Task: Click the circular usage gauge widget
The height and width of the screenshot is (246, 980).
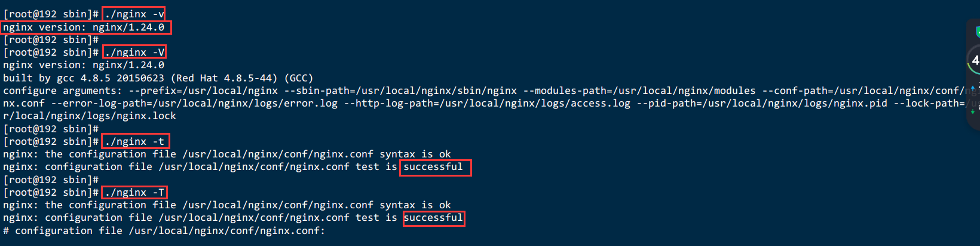Action: 974,60
